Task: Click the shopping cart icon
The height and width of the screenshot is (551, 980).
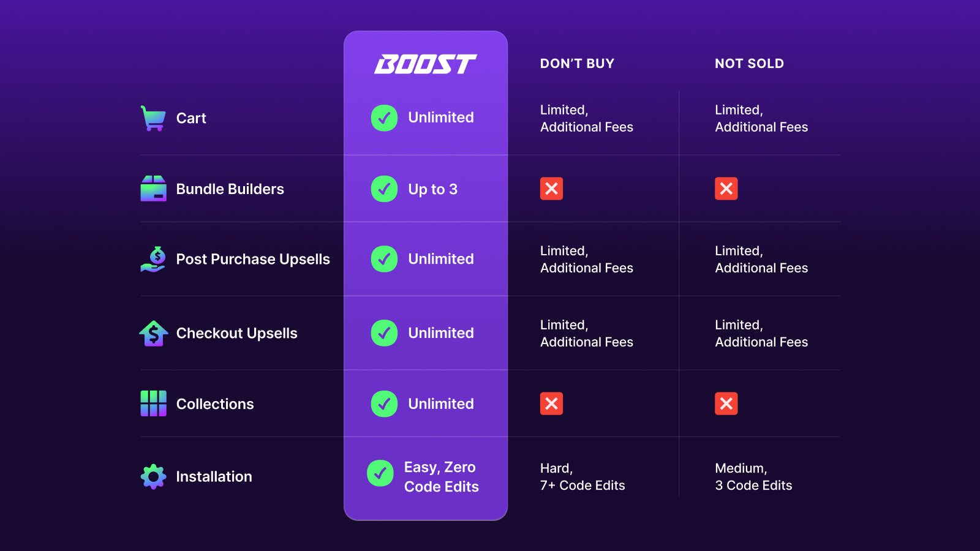Action: click(x=153, y=118)
